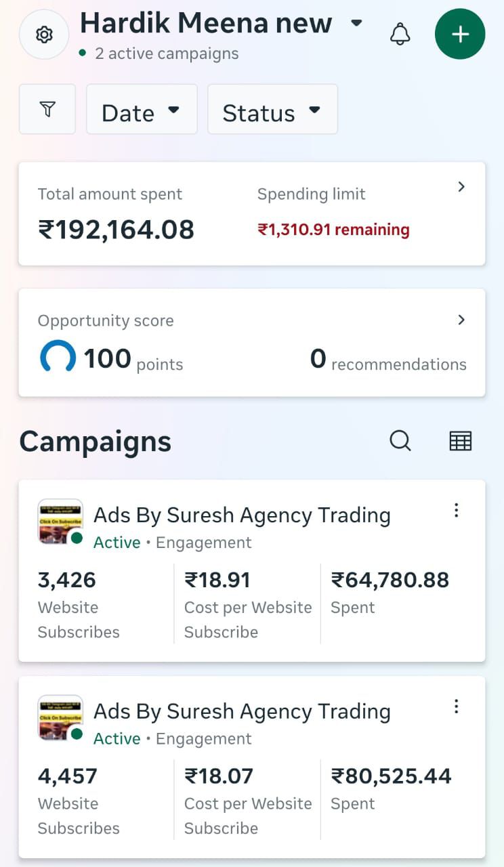Open options menu on second Suresh Agency campaign
504x867 pixels.
point(457,706)
